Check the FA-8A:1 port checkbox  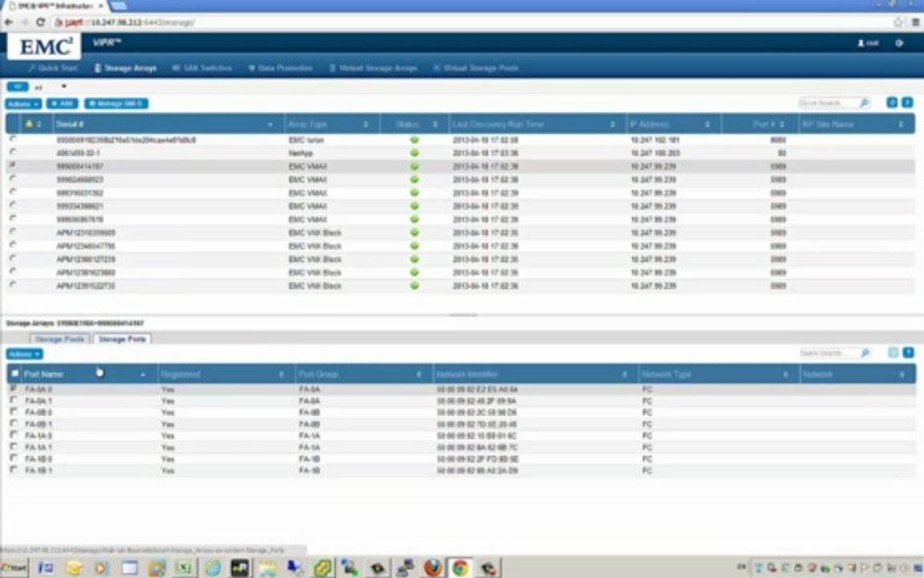tap(14, 401)
